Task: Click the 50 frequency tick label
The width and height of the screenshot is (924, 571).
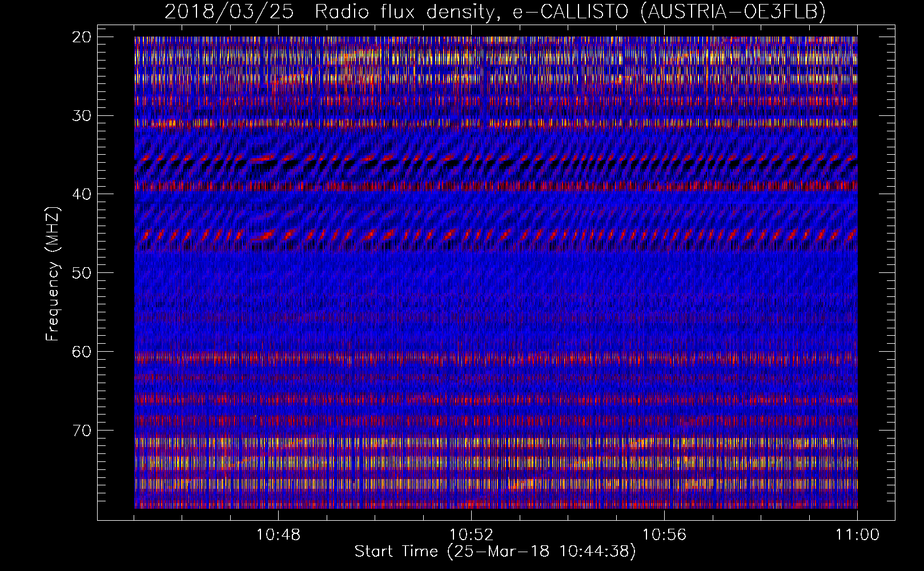Action: coord(82,273)
